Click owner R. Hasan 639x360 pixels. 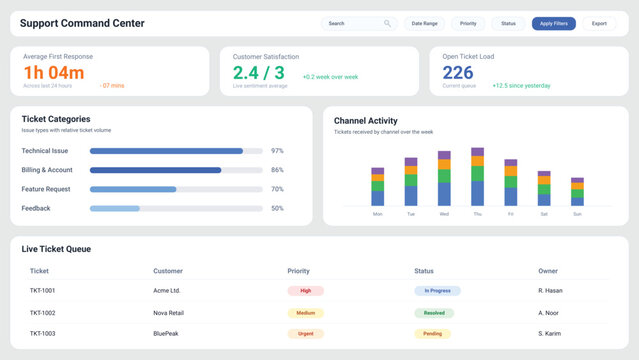(550, 291)
